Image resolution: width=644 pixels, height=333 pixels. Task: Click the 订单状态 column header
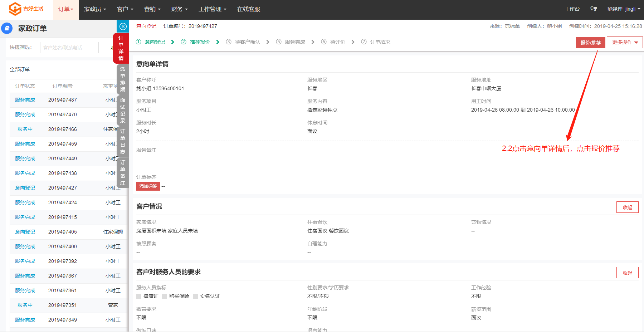[25, 86]
